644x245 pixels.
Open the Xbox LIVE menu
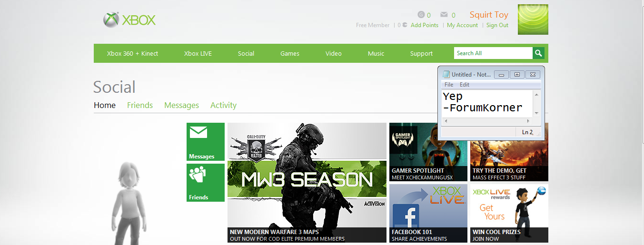198,53
